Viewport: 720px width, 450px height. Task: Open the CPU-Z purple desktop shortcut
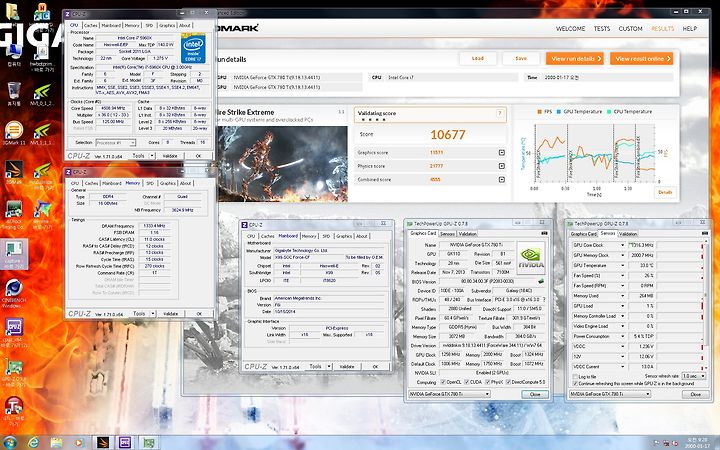(x=14, y=330)
